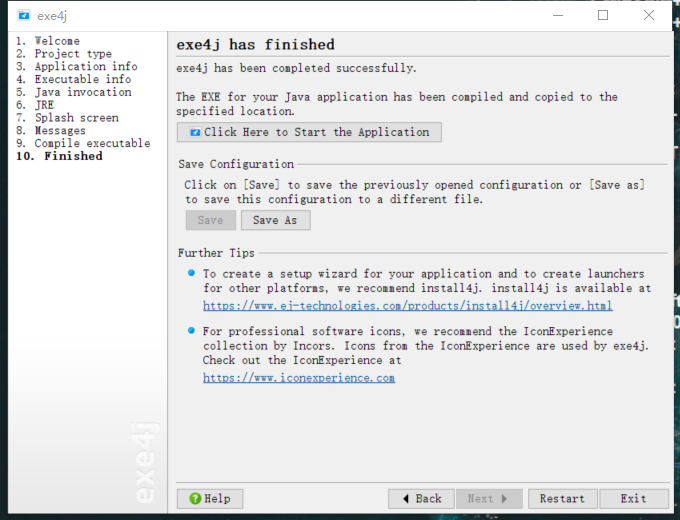
Task: Go Back to the previous wizard step
Action: (420, 498)
